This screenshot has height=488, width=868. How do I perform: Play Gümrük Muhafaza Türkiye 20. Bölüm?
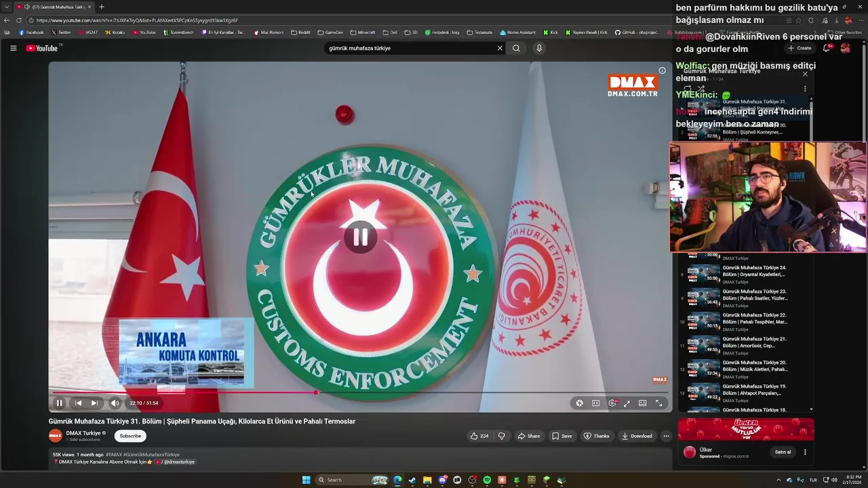point(746,369)
